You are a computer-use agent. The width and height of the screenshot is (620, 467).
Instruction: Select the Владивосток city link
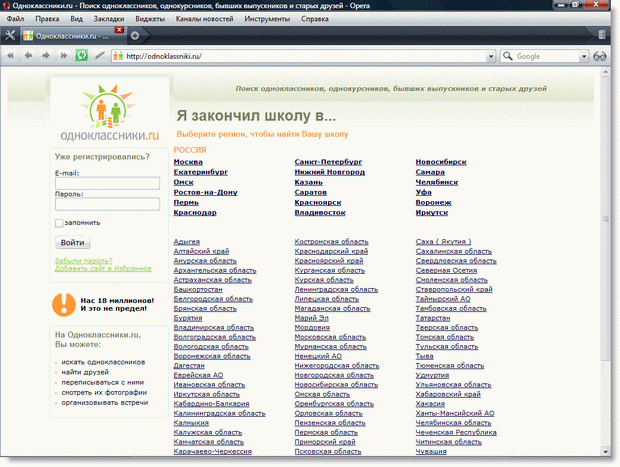pos(320,213)
